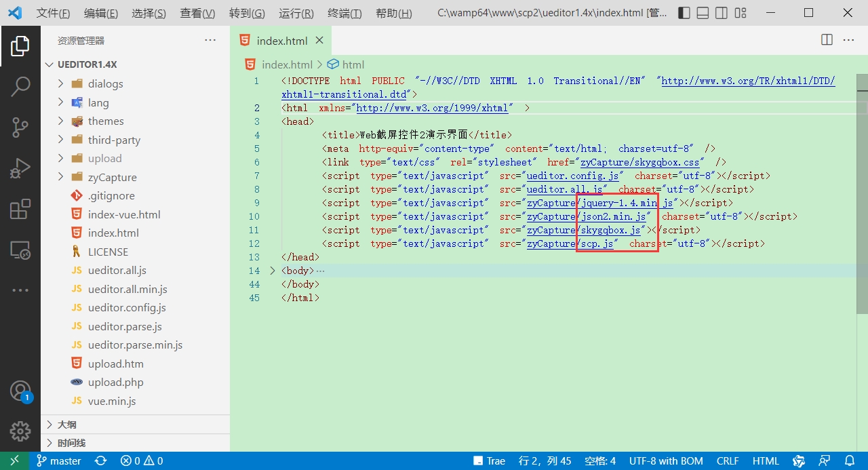Image resolution: width=868 pixels, height=470 pixels.
Task: Click Trae in the status bar
Action: click(490, 461)
